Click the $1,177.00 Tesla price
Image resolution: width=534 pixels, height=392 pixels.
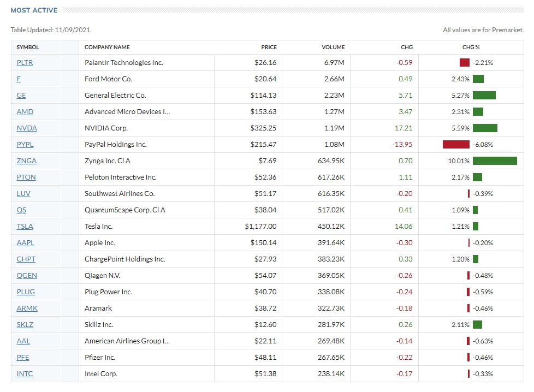(x=260, y=226)
